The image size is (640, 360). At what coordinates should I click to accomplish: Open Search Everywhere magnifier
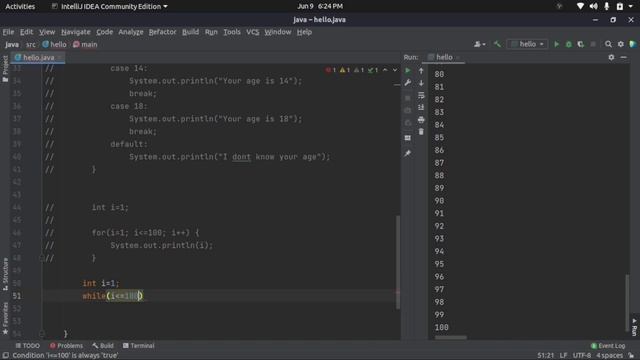608,44
